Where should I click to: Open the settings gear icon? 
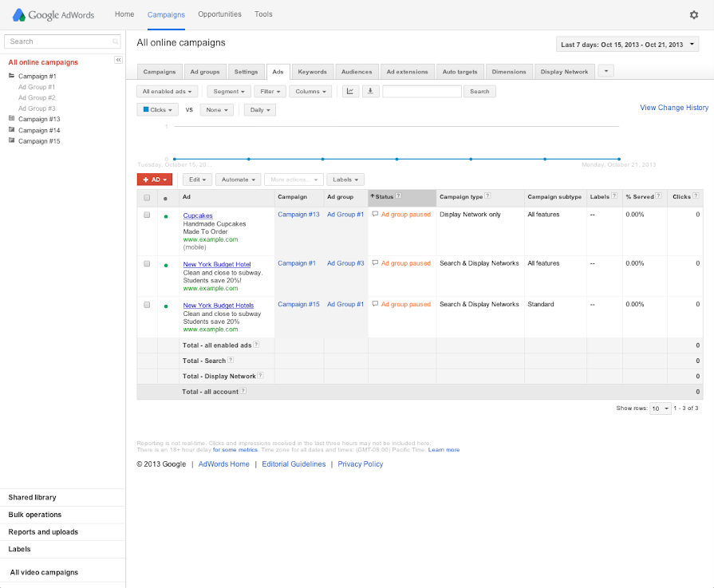tap(693, 14)
